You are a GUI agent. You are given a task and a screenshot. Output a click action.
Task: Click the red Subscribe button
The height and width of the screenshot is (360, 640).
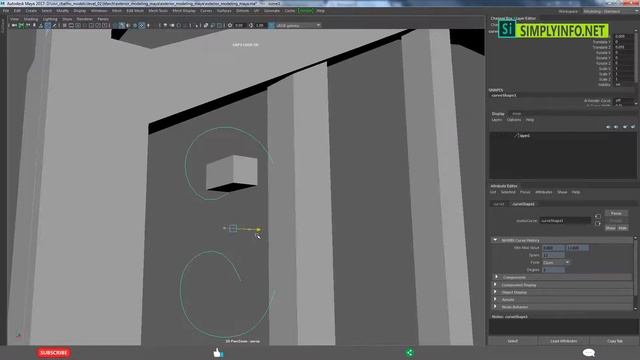[53, 353]
